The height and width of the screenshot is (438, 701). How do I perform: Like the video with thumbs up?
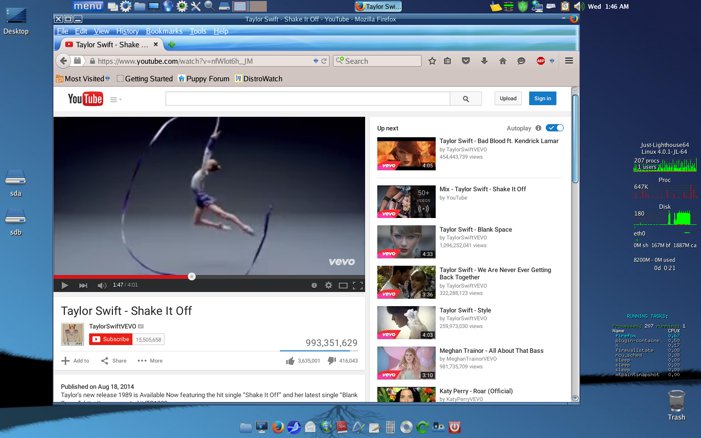click(290, 361)
